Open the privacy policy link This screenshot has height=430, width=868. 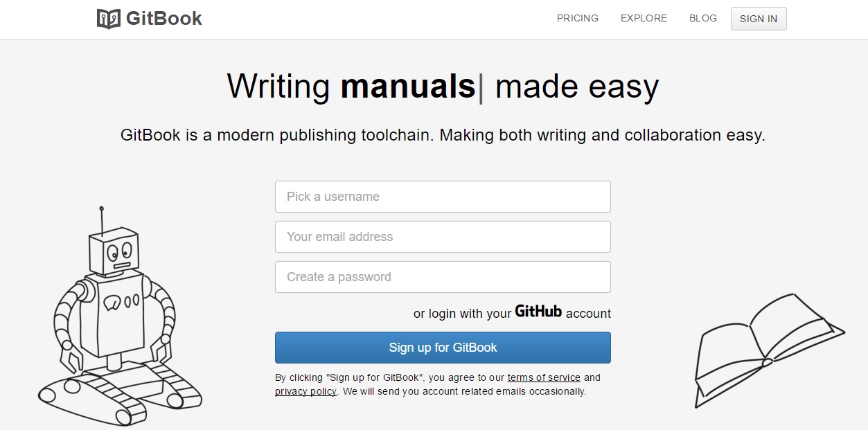pyautogui.click(x=305, y=391)
